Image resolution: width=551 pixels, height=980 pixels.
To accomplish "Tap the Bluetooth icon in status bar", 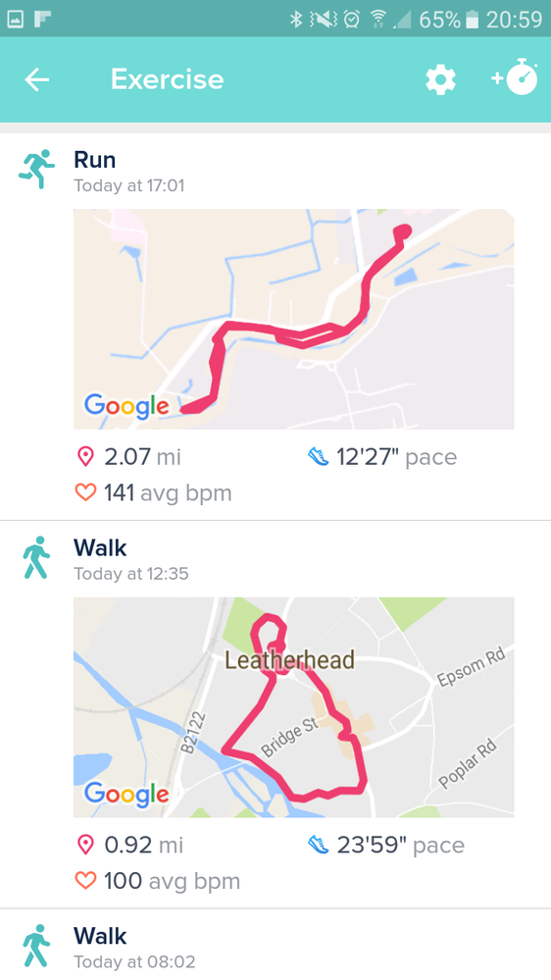I will [295, 20].
